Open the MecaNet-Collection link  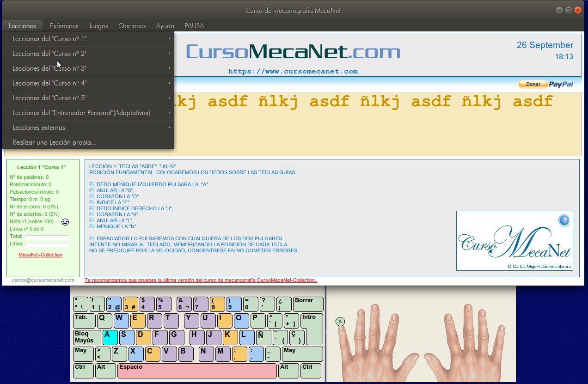pos(41,255)
